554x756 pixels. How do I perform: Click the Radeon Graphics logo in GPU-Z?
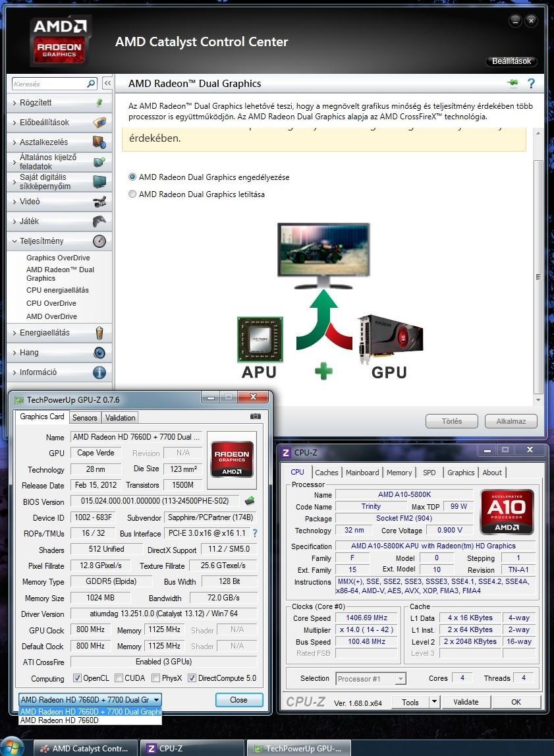pyautogui.click(x=232, y=459)
